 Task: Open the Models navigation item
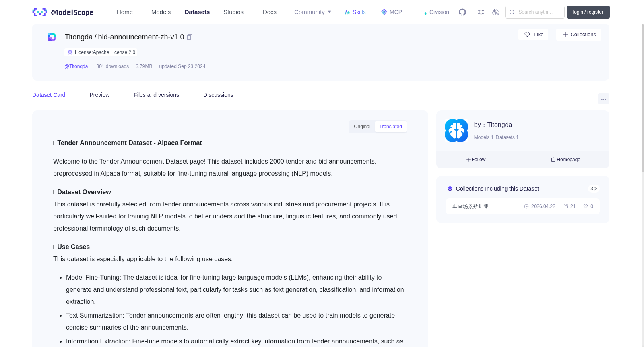tap(161, 12)
